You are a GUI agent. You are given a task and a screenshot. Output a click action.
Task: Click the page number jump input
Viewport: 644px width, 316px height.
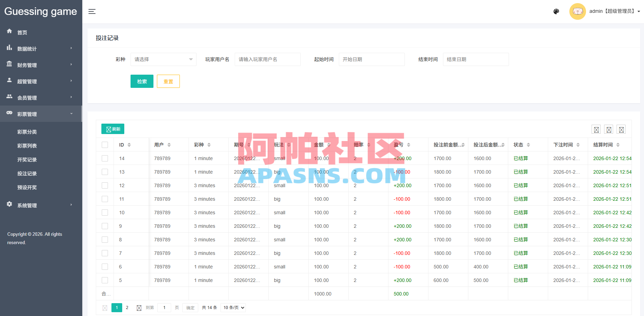pyautogui.click(x=164, y=308)
